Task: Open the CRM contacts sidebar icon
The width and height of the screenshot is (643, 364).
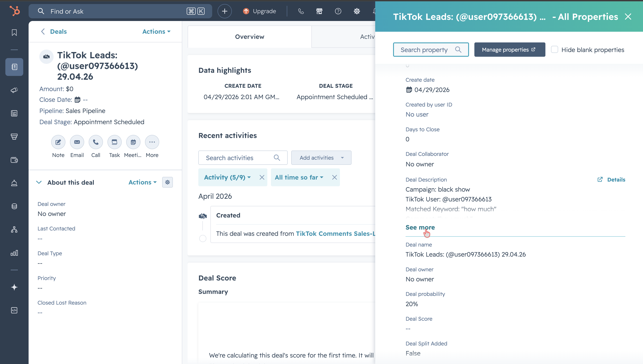Action: pos(14,67)
